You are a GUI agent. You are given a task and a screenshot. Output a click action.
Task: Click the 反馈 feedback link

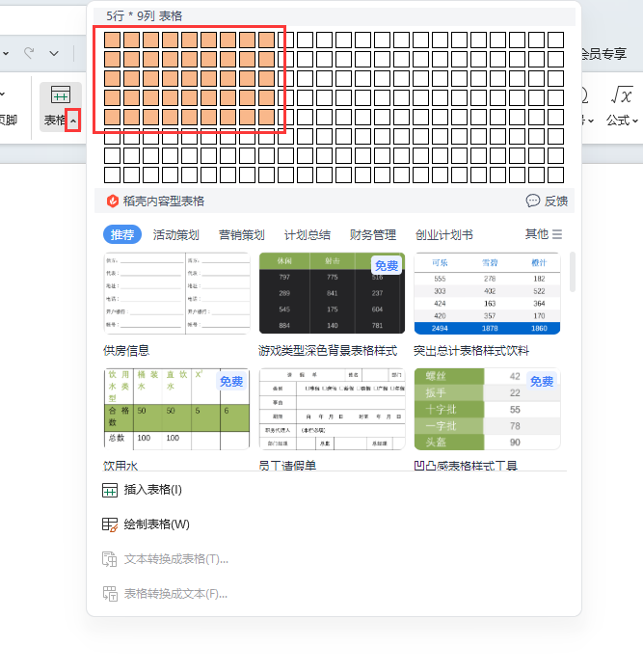point(547,201)
